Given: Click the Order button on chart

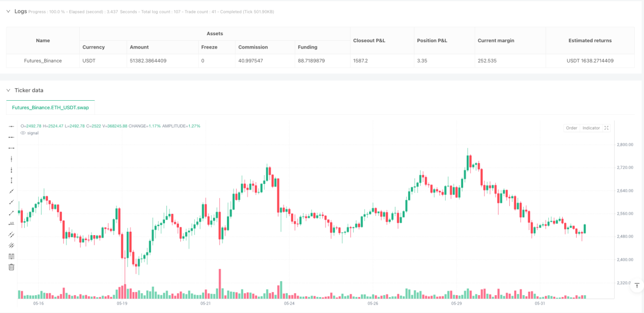Looking at the screenshot, I should pos(572,128).
